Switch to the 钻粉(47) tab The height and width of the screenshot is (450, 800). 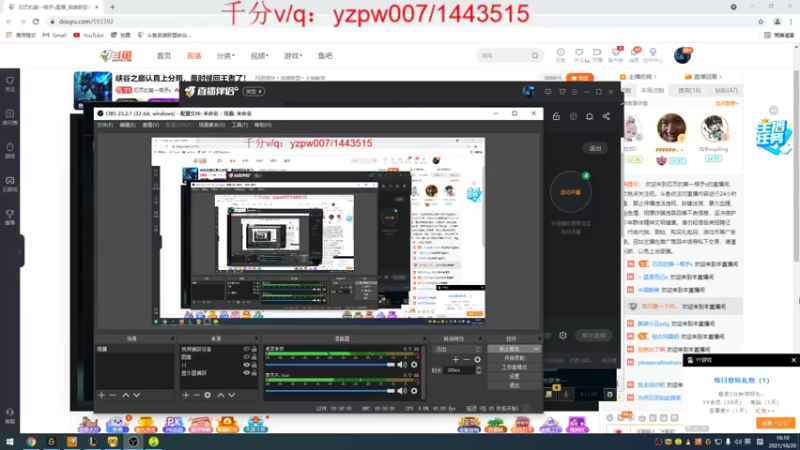[x=726, y=90]
